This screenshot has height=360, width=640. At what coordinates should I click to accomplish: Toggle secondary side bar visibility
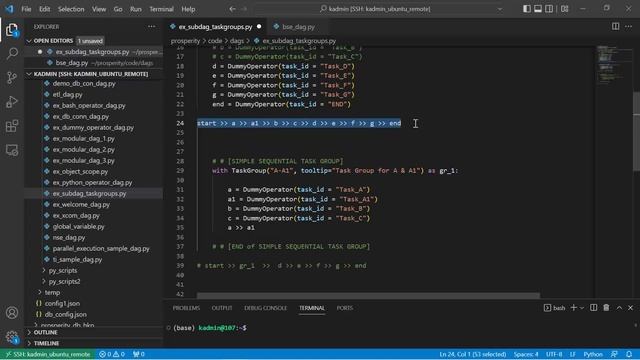[x=549, y=9]
